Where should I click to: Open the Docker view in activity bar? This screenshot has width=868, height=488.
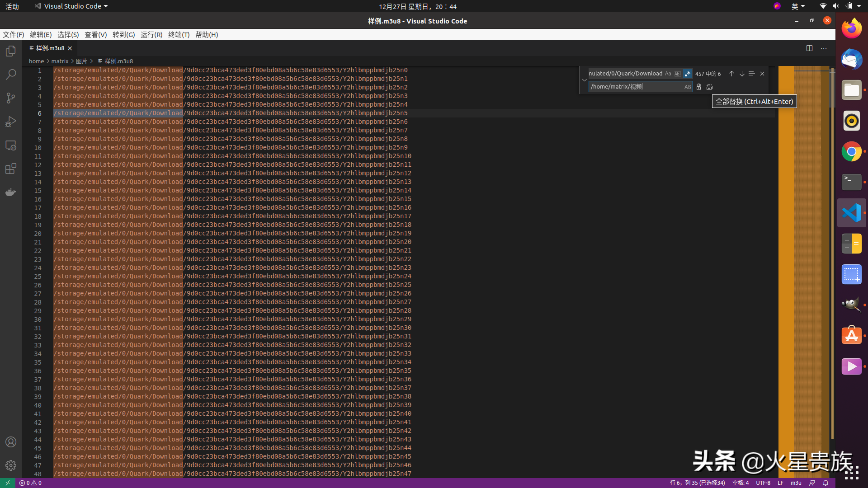tap(11, 192)
